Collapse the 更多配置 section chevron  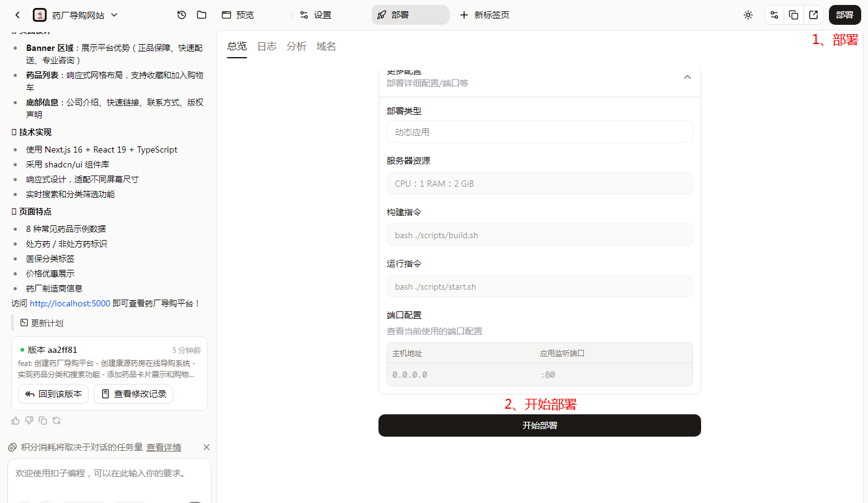pos(687,77)
